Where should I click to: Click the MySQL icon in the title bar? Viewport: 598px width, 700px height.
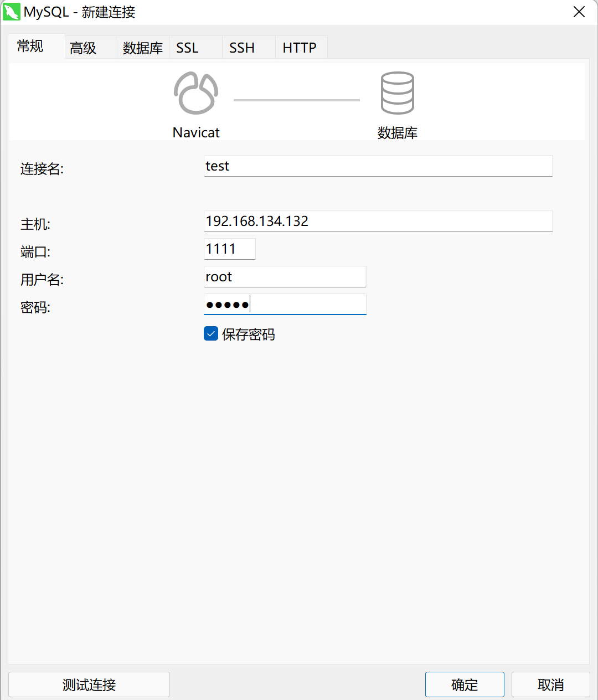point(12,12)
